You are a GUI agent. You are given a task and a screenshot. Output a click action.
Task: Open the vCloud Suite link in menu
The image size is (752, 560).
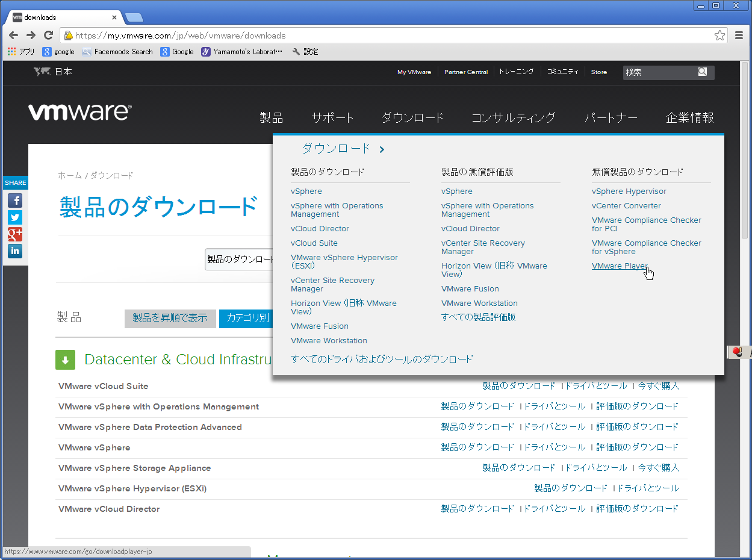point(314,243)
